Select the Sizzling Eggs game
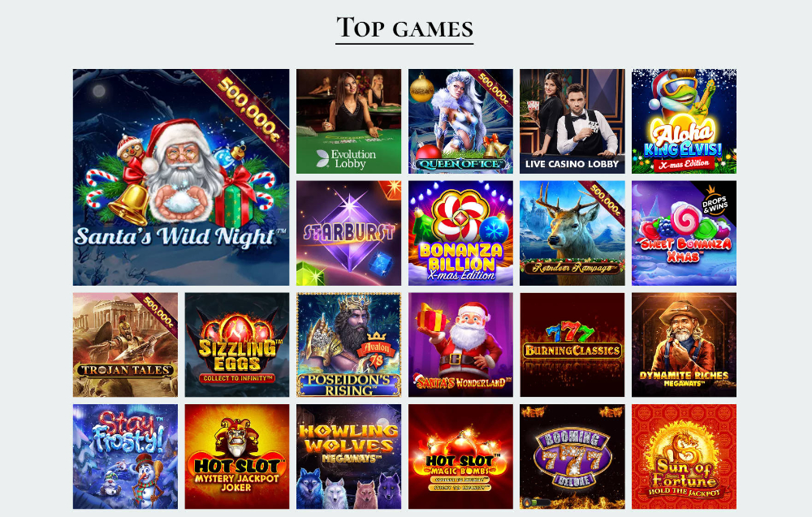 click(x=237, y=345)
